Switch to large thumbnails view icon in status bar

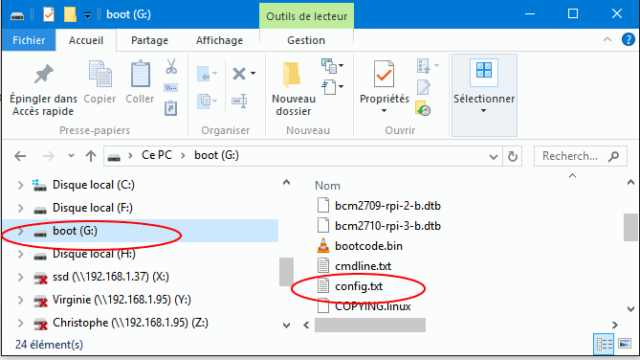(x=624, y=344)
